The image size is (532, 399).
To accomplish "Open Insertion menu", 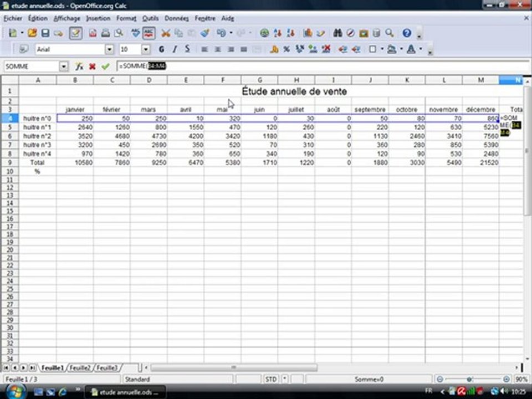I will [x=99, y=18].
